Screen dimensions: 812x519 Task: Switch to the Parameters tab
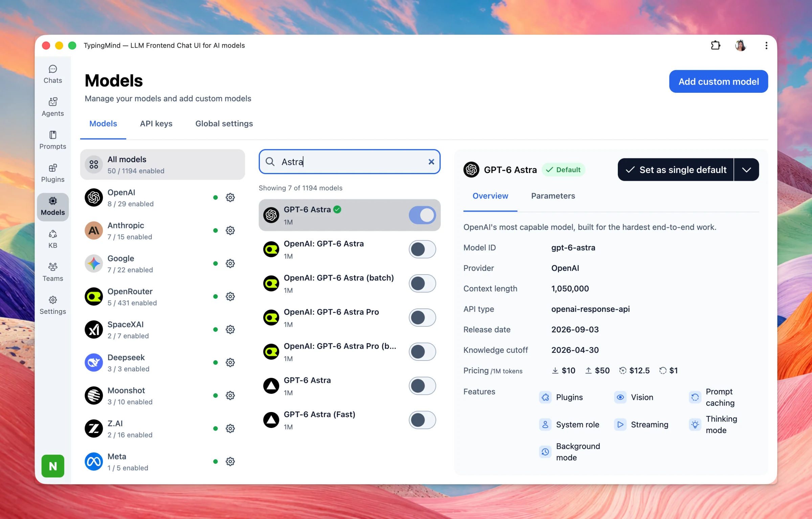tap(553, 196)
